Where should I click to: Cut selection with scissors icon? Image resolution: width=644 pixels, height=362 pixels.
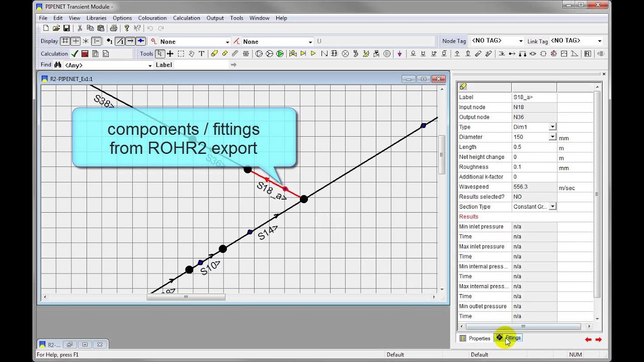(79, 28)
